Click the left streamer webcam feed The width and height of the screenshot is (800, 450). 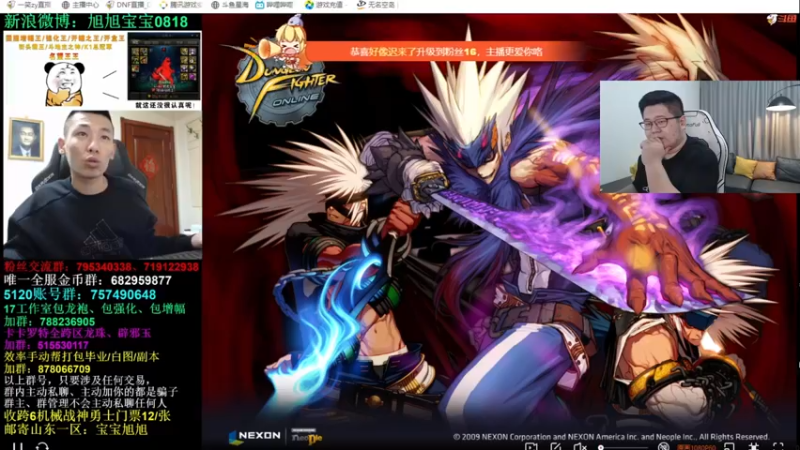pyautogui.click(x=103, y=184)
